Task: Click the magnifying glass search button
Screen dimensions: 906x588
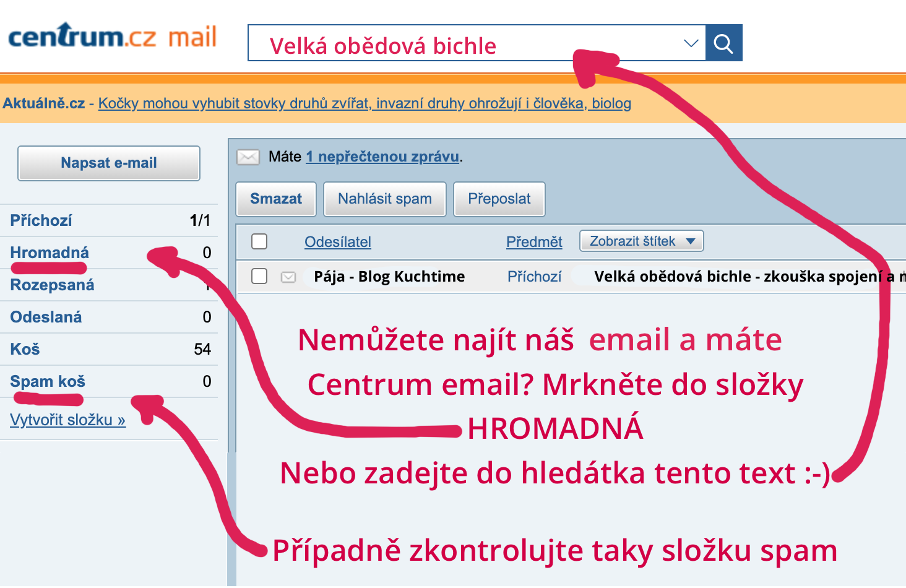Action: point(723,43)
